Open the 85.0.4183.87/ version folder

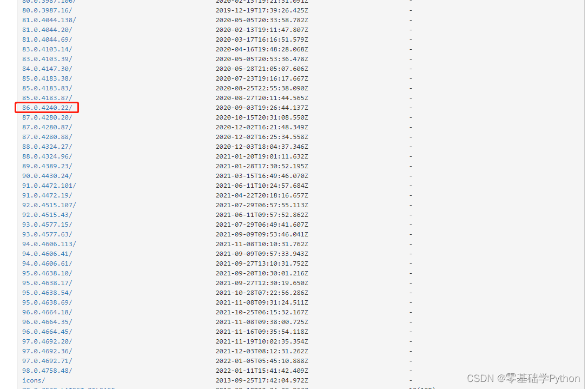point(47,98)
